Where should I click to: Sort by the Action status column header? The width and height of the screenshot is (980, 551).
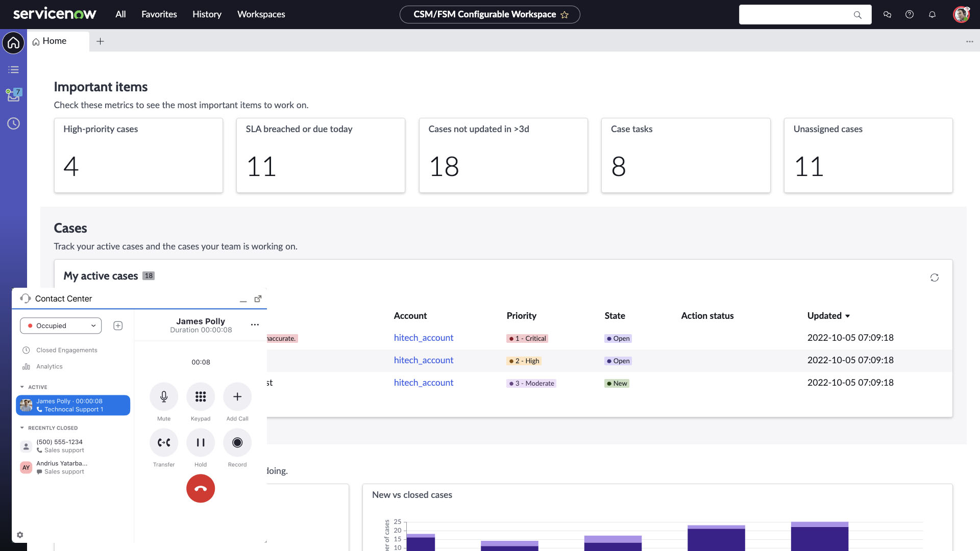click(707, 316)
